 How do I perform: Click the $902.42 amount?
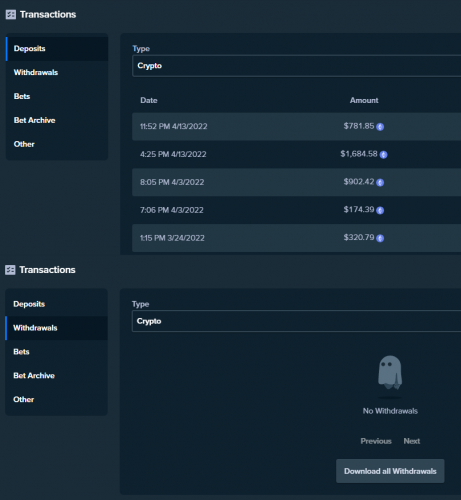[359, 182]
